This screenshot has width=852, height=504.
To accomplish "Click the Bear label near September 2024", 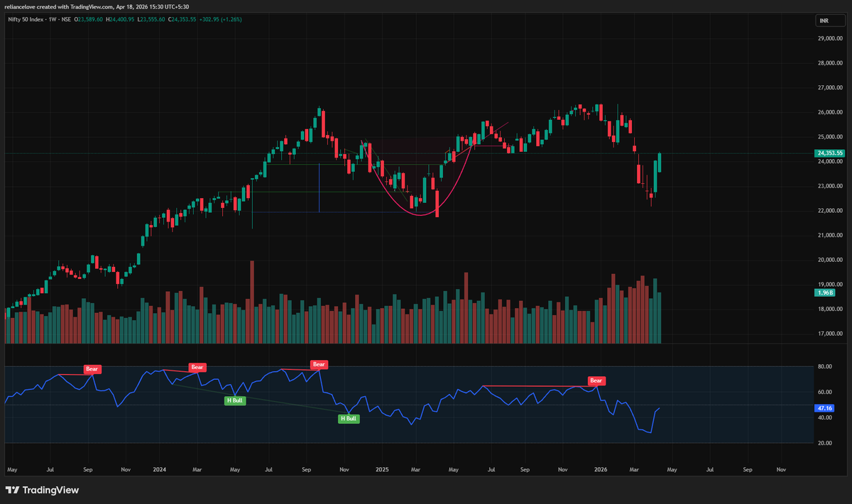I will pos(319,364).
